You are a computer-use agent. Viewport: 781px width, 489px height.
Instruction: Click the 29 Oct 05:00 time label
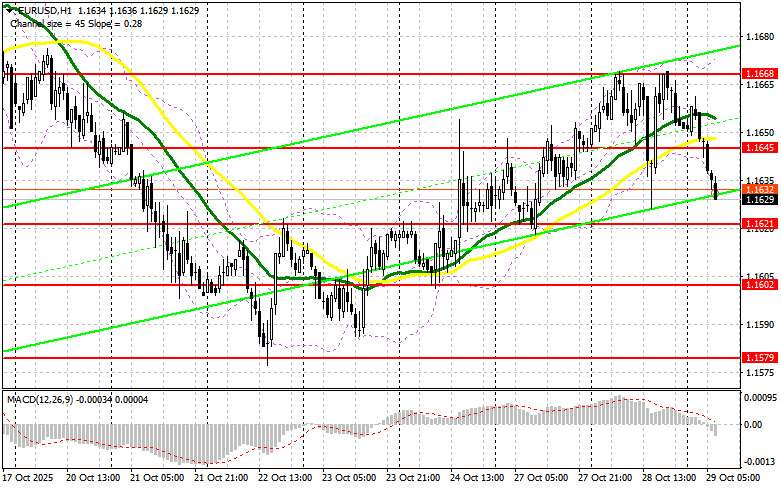[x=734, y=478]
